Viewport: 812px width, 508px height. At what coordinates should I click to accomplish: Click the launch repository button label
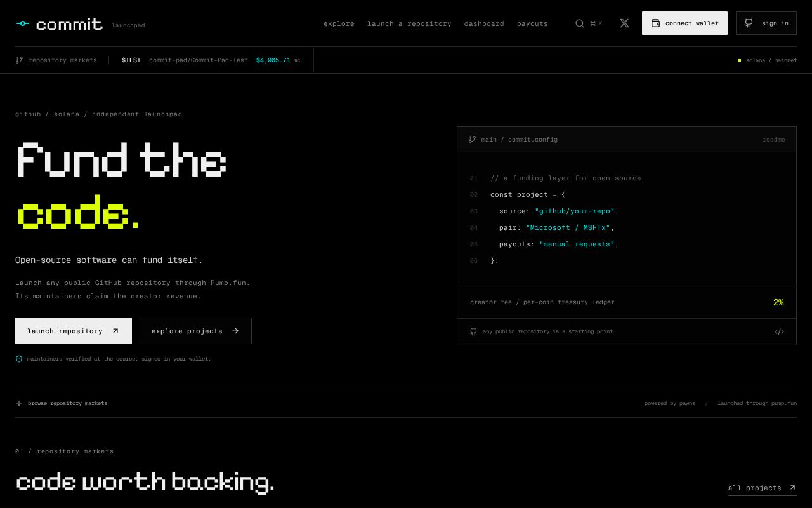[x=65, y=331]
